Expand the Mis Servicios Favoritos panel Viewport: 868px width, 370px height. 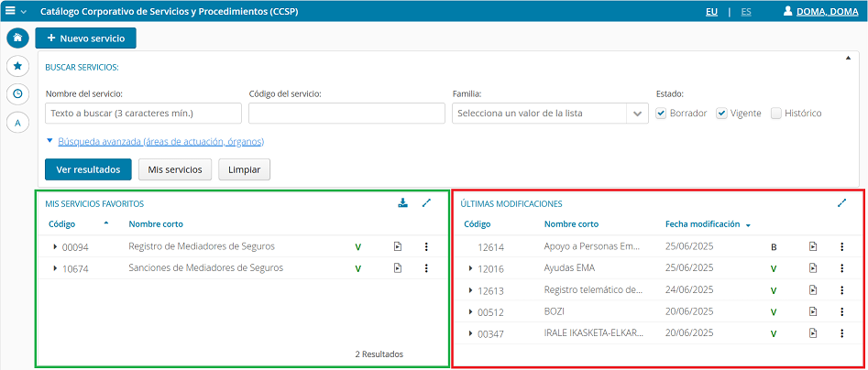pyautogui.click(x=426, y=203)
